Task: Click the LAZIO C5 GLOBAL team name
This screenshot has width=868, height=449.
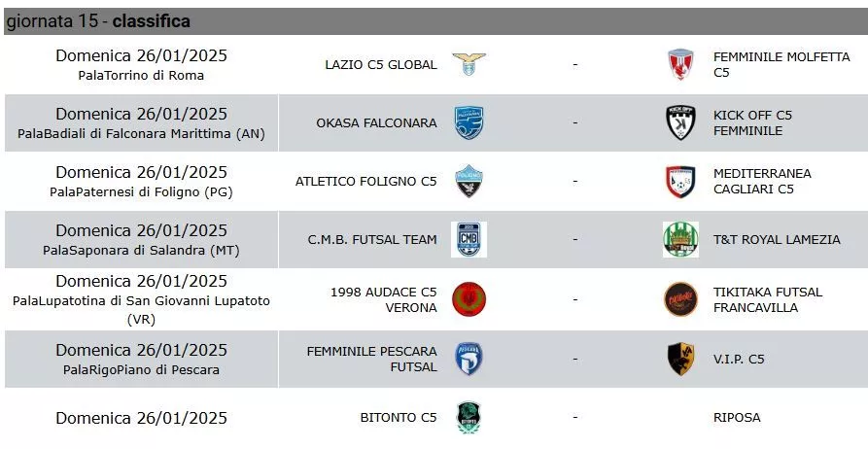Action: tap(381, 65)
